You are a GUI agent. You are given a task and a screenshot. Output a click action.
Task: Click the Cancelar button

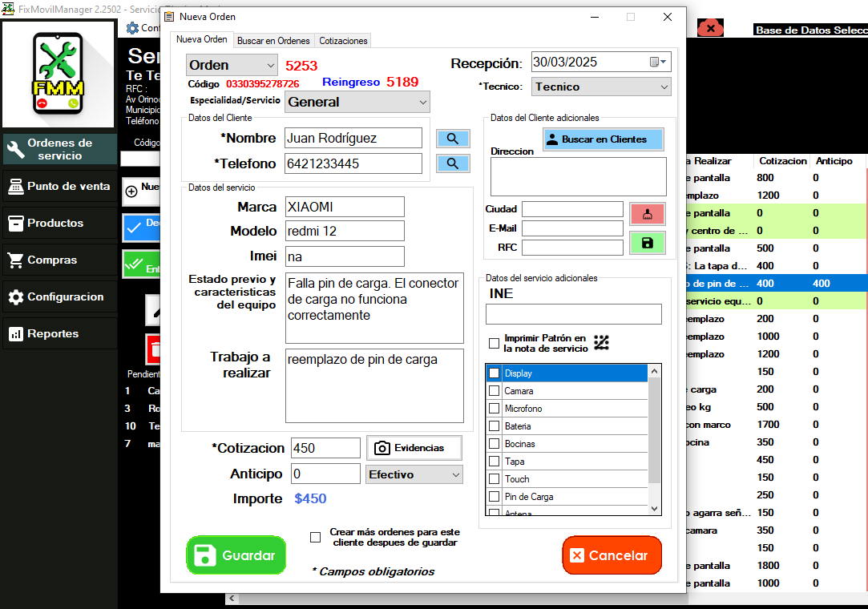click(612, 555)
